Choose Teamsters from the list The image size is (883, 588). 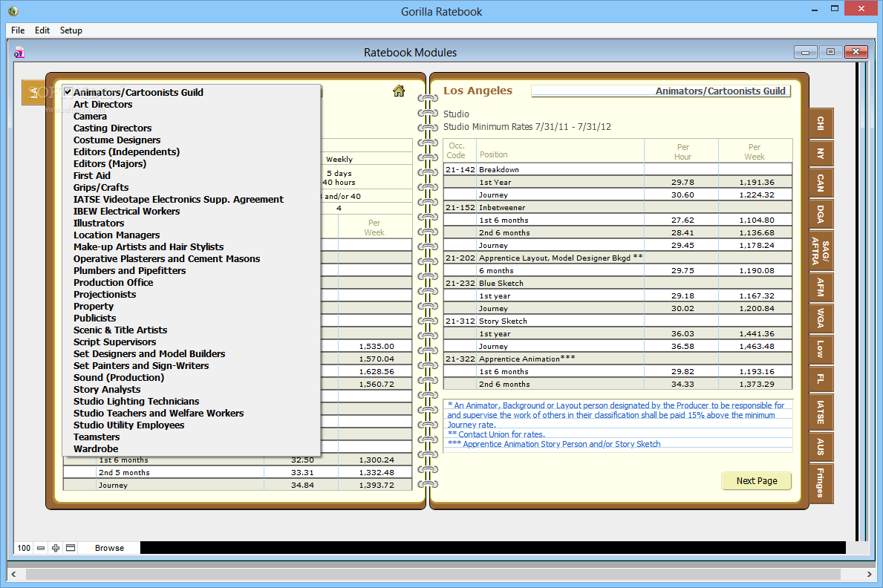coord(192,437)
